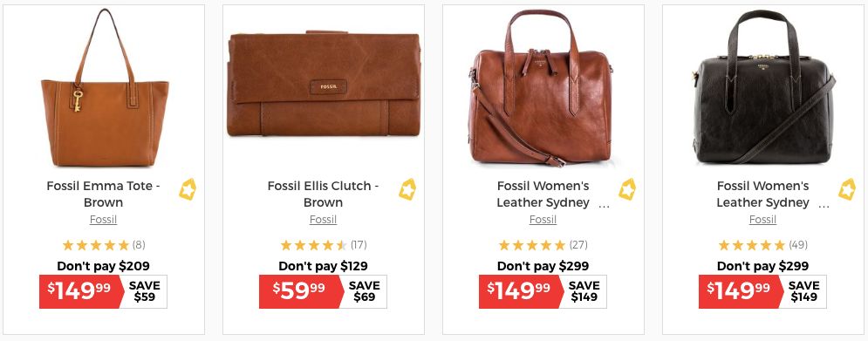The image size is (868, 341).
Task: Click SAVE $149 badge on black Sydney satchel
Action: 804,292
